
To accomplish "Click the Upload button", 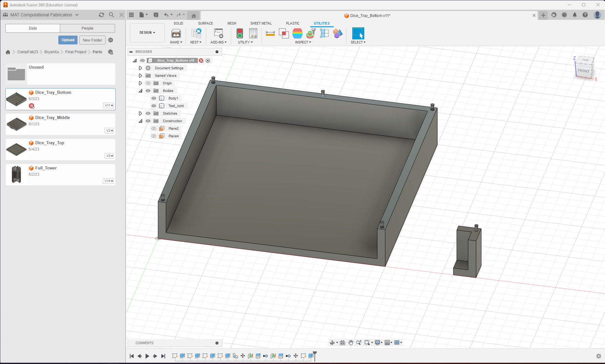I will coord(67,40).
